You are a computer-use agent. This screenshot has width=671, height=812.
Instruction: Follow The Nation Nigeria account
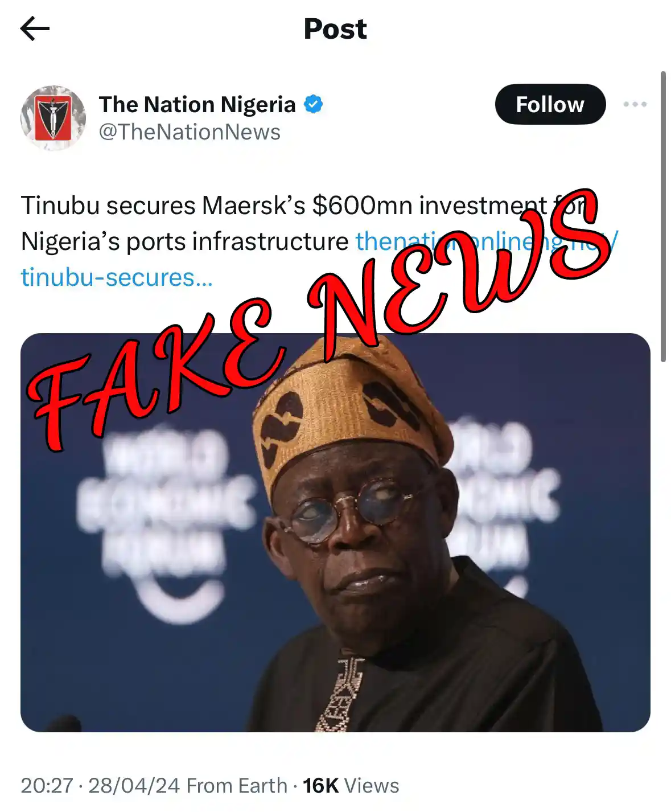[x=550, y=104]
